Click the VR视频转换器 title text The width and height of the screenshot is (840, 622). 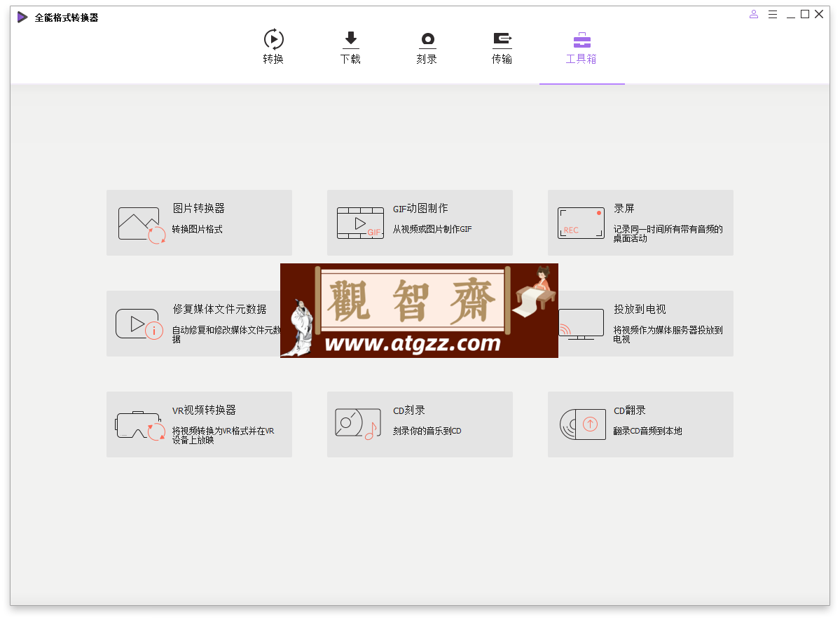204,410
